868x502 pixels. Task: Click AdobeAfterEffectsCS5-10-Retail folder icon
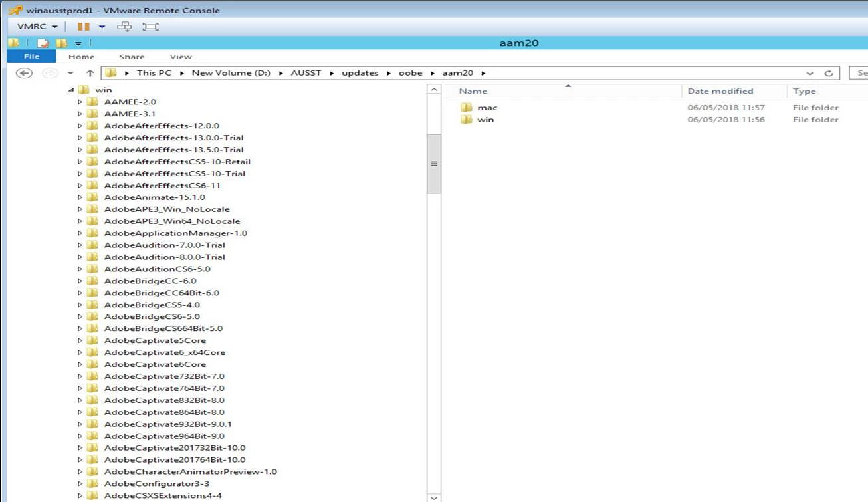[93, 162]
